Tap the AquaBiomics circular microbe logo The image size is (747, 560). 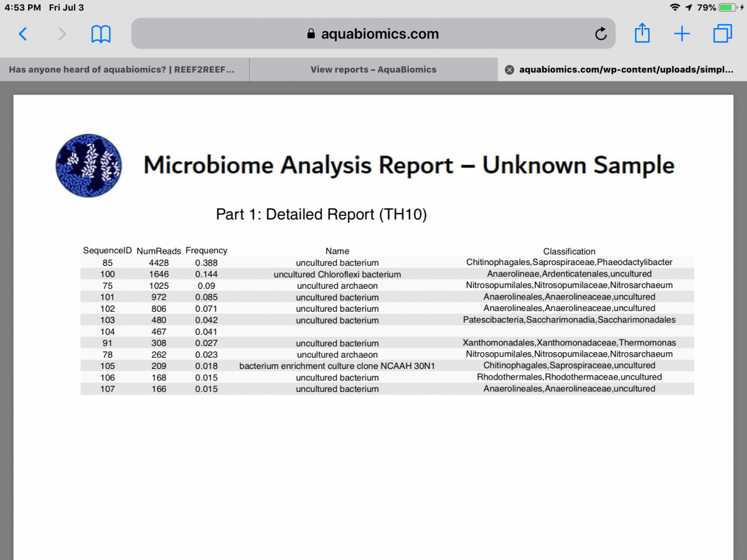88,165
